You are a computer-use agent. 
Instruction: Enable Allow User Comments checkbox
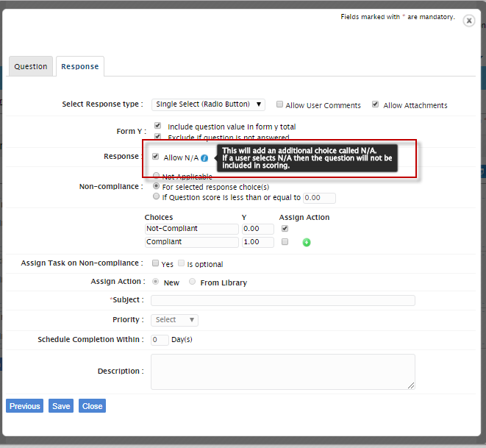[x=279, y=104]
